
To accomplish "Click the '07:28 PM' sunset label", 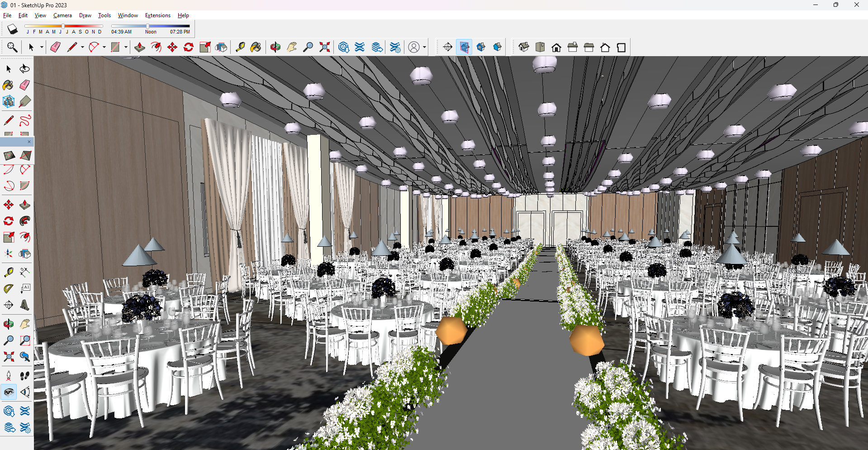I will point(180,32).
